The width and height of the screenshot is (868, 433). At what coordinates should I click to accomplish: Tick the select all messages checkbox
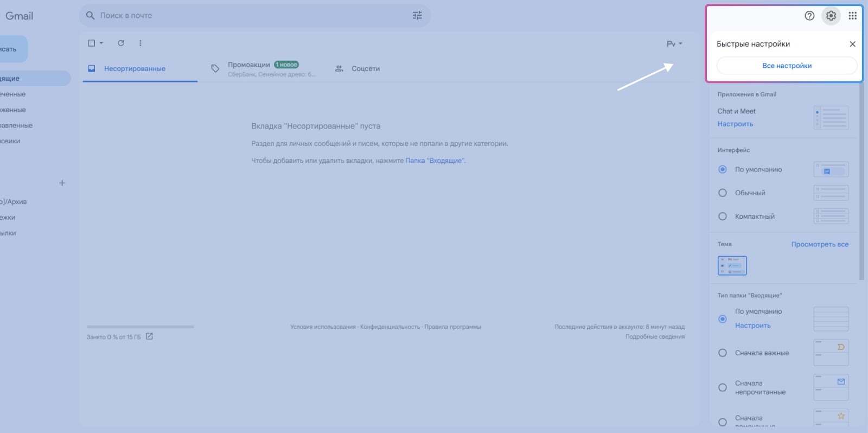91,43
